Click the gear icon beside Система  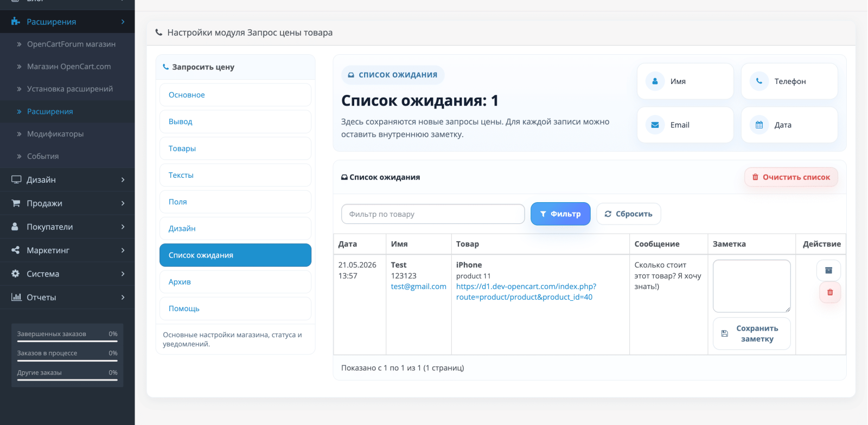[x=16, y=274]
